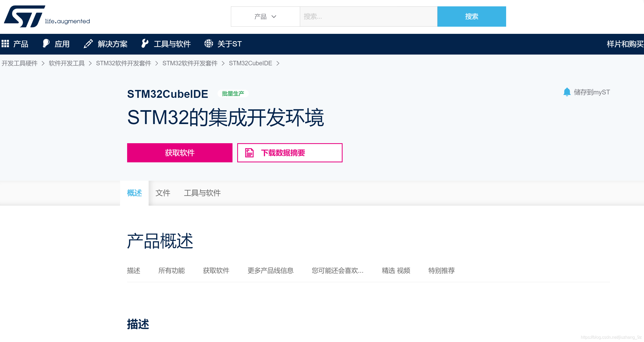The width and height of the screenshot is (644, 342).
Task: Switch to the 文件 tab
Action: [x=163, y=193]
